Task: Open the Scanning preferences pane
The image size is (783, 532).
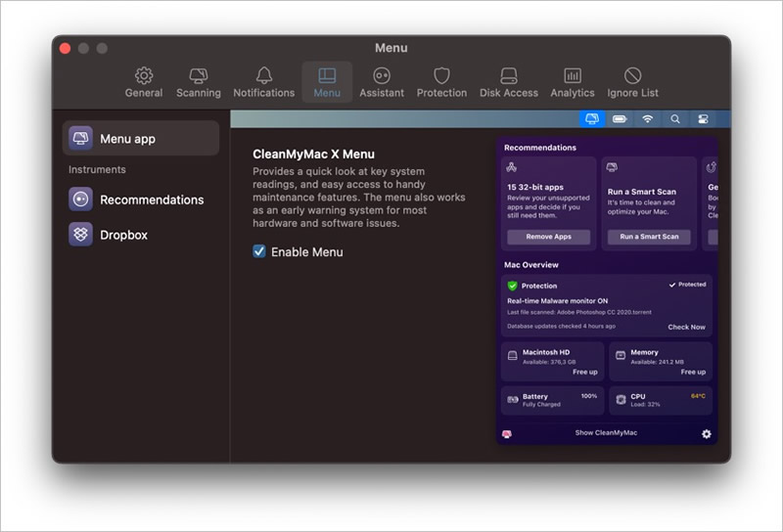Action: [199, 82]
